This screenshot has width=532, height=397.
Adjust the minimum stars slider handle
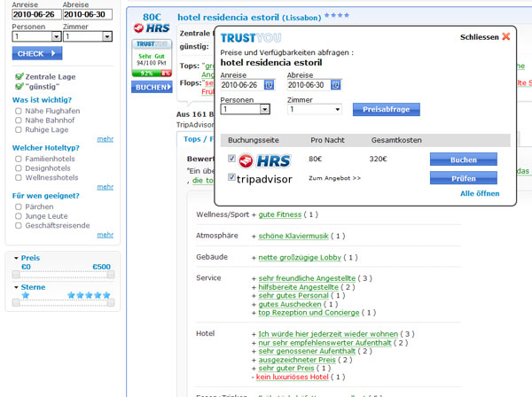point(16,302)
